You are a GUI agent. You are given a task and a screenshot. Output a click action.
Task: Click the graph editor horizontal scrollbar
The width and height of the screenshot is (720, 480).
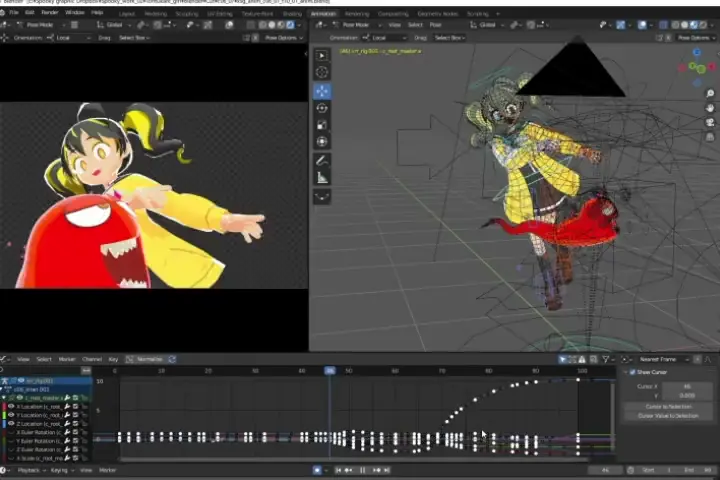pos(354,459)
